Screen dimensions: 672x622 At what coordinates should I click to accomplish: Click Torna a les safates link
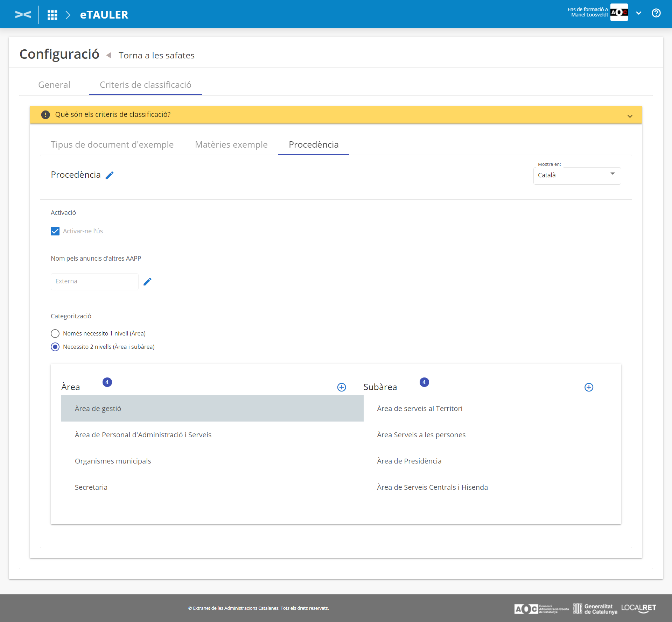click(x=156, y=56)
